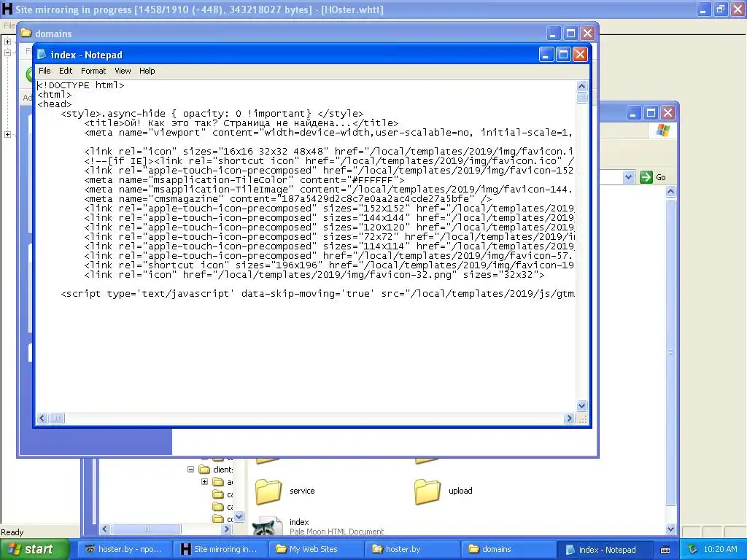747x560 pixels.
Task: Open the Explorer address bar dropdown
Action: 628,177
